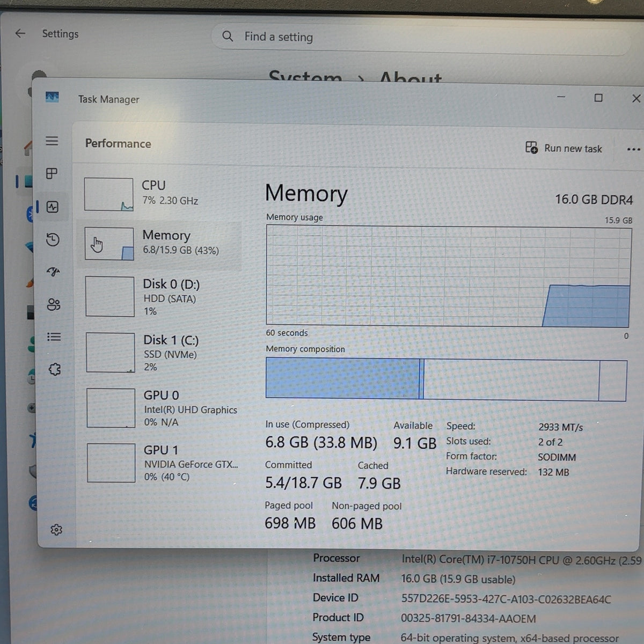Click the Non-paged pool 606 MB value
The image size is (644, 644).
pos(357,524)
